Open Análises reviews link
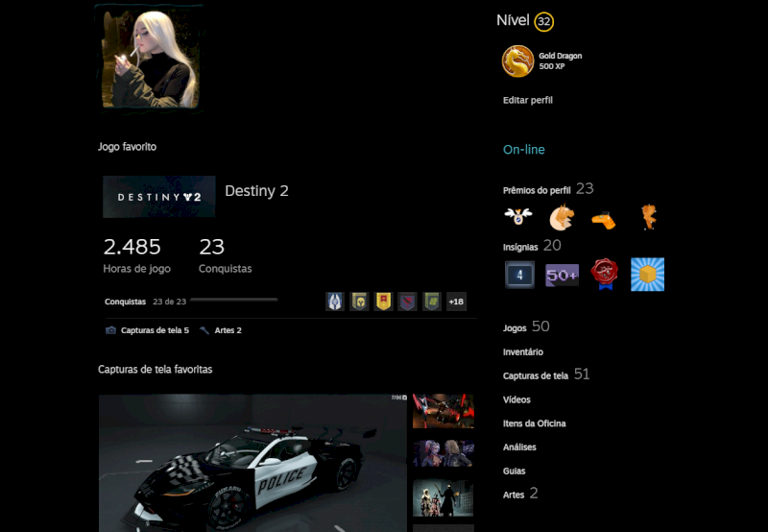768x532 pixels. coord(519,447)
